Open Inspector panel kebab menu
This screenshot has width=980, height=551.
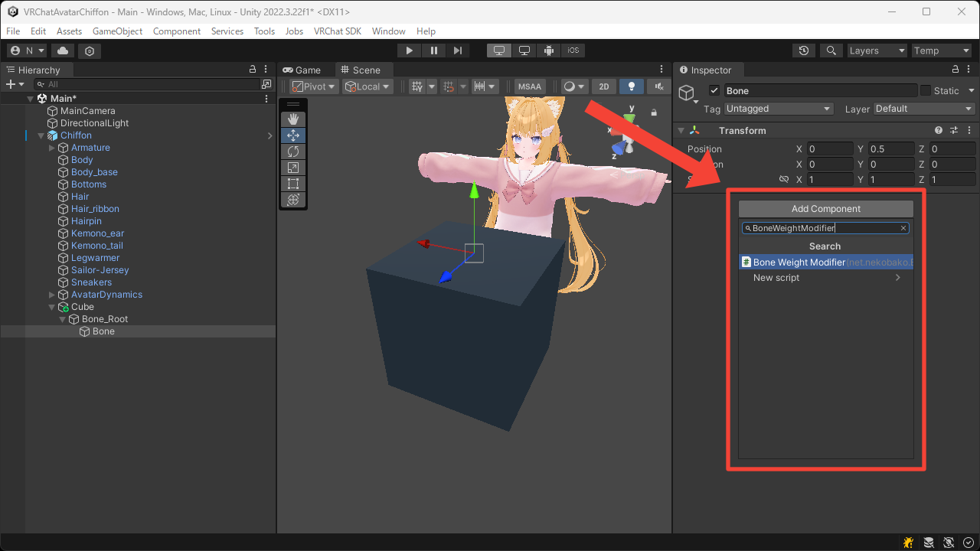pos(970,70)
